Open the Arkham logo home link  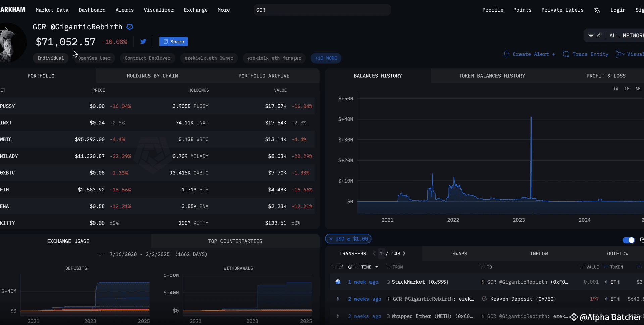click(13, 10)
